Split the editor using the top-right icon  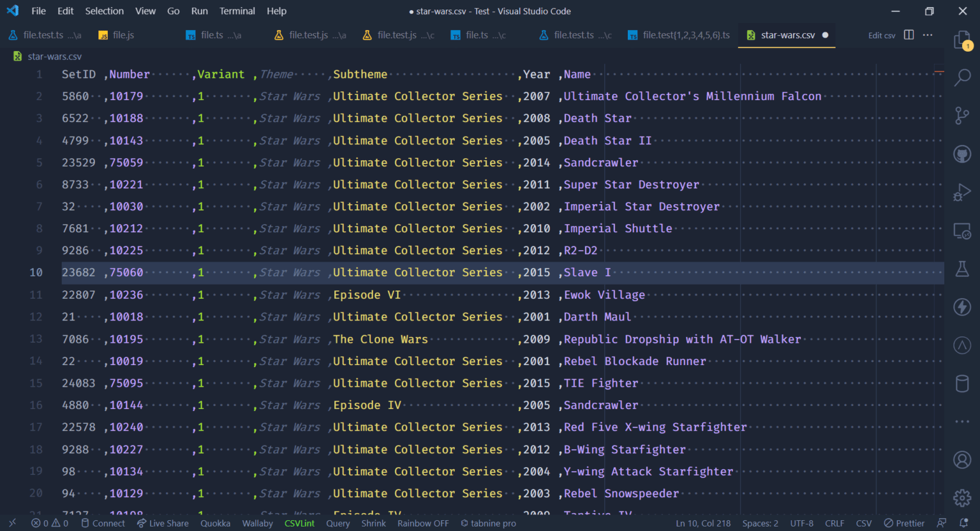pos(909,35)
